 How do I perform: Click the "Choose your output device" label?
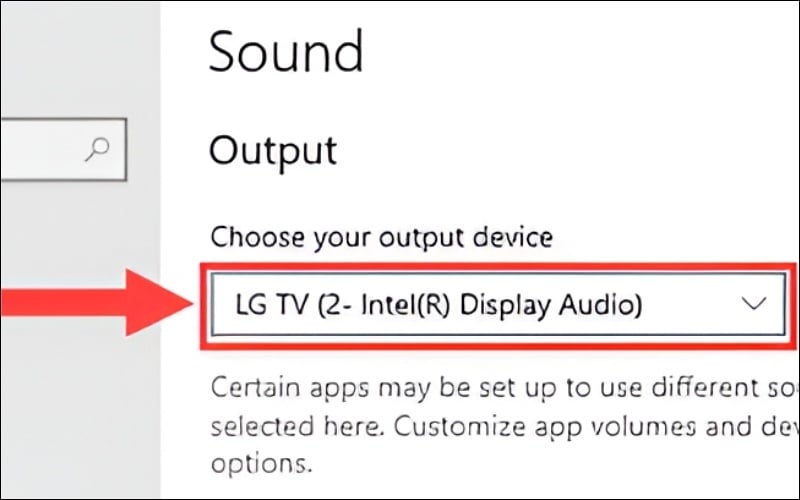click(380, 238)
